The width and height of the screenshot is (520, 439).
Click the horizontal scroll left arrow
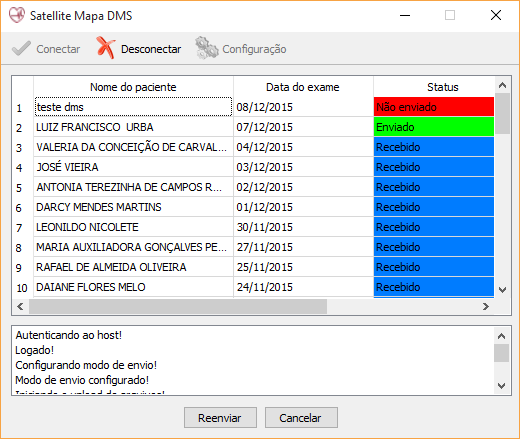tap(20, 306)
